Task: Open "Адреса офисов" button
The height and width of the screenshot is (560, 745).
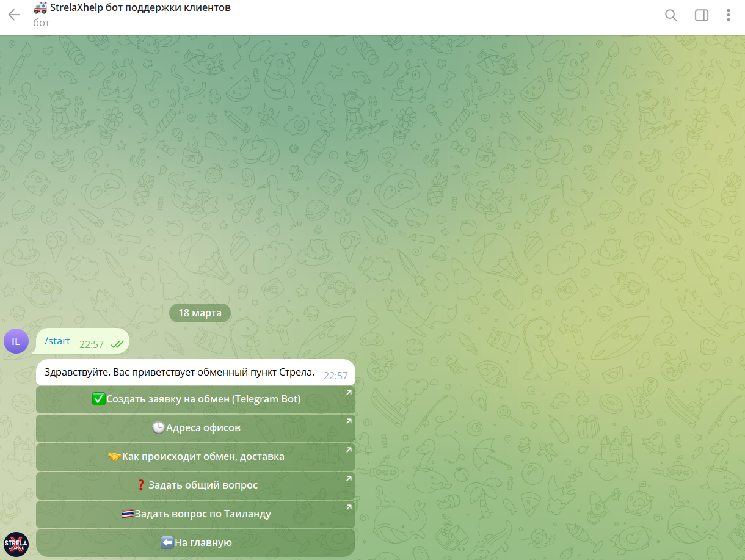Action: point(195,428)
